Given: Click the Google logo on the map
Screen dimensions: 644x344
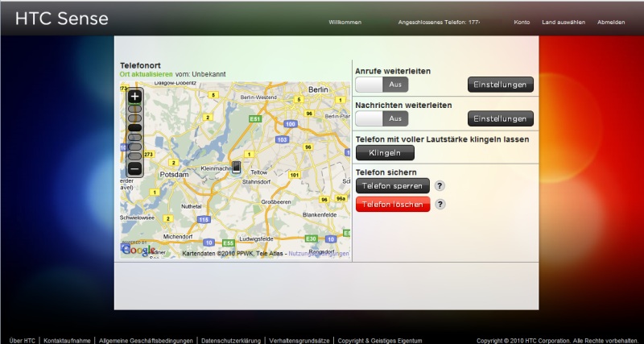Looking at the screenshot, I should click(138, 251).
